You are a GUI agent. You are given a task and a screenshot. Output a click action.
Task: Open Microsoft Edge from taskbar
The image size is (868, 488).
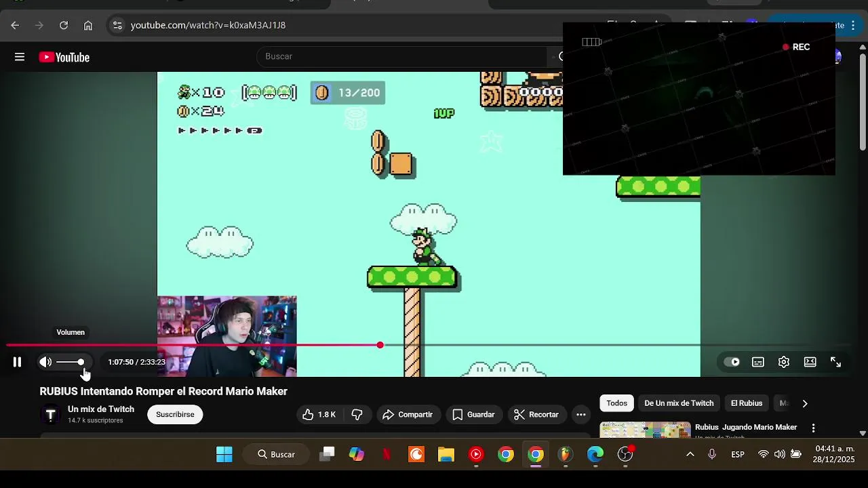click(595, 454)
